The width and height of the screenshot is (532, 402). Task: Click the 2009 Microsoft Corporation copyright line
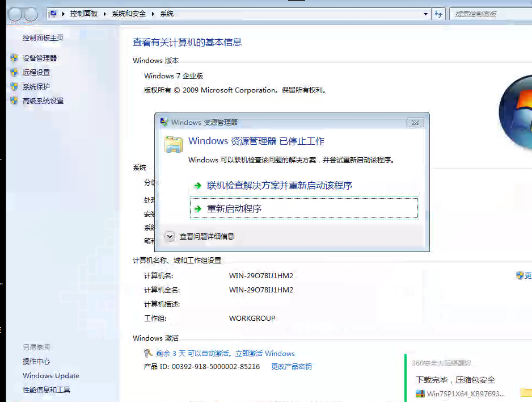pos(235,90)
